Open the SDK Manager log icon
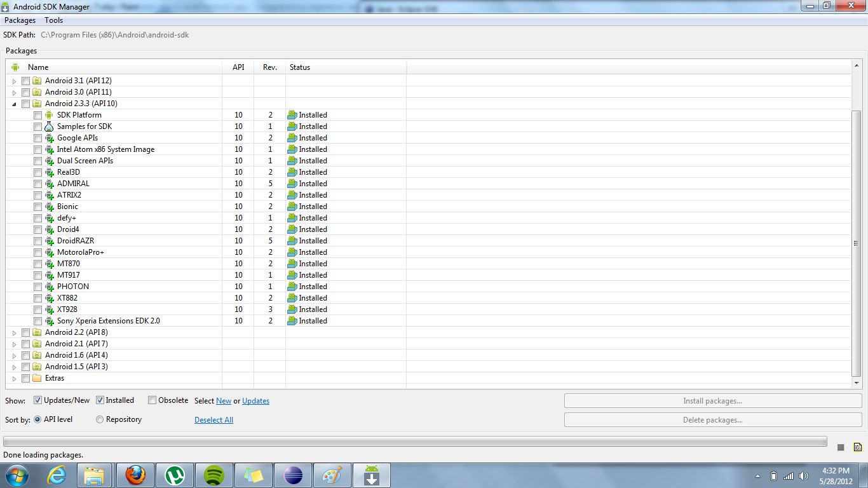868x488 pixels. (x=857, y=447)
